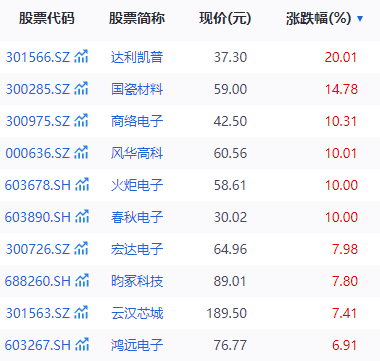Select price value 59.00
The width and height of the screenshot is (380, 361).
coord(230,89)
